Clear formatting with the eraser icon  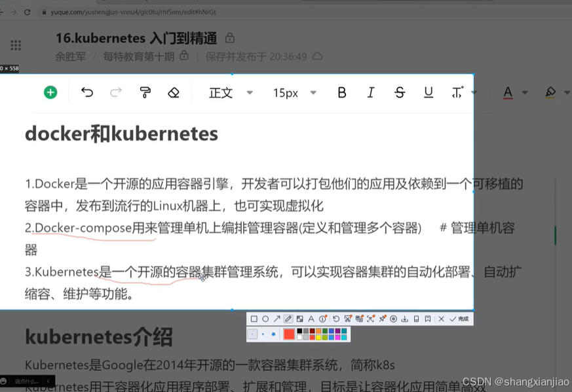(x=174, y=92)
